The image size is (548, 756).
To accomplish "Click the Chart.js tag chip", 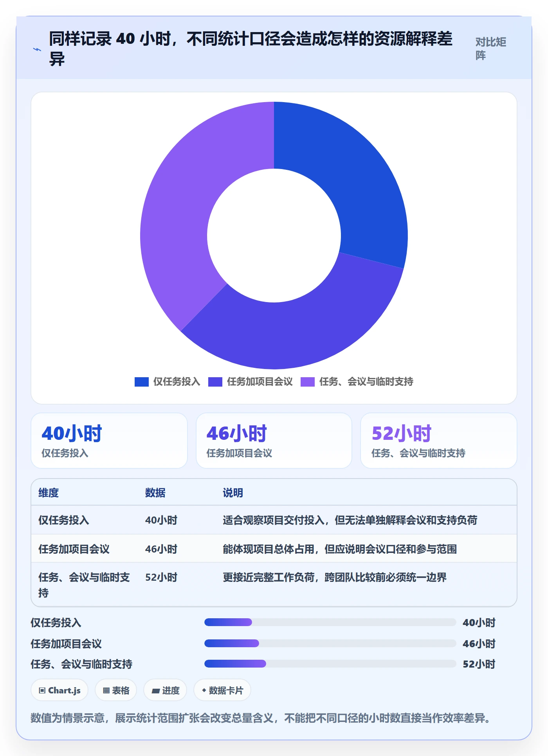I will point(59,690).
